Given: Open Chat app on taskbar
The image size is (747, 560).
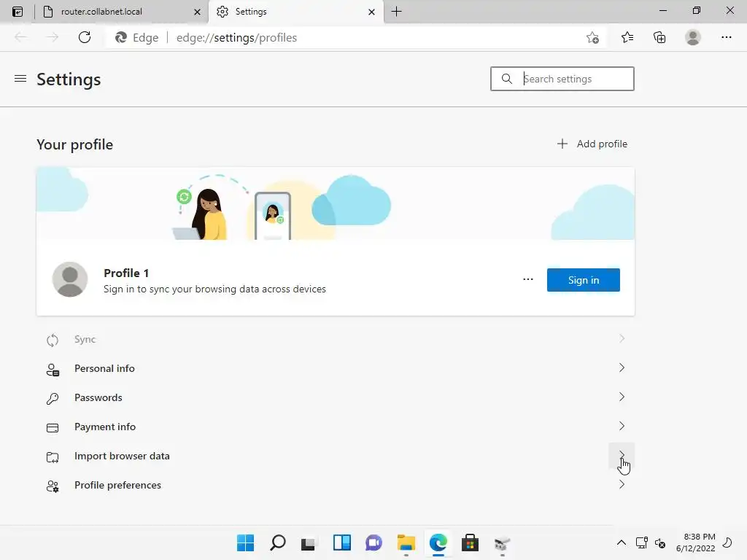Looking at the screenshot, I should click(x=373, y=542).
